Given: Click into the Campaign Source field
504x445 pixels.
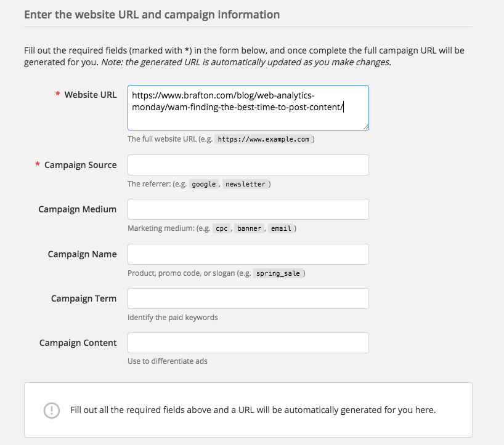Looking at the screenshot, I should pyautogui.click(x=248, y=165).
